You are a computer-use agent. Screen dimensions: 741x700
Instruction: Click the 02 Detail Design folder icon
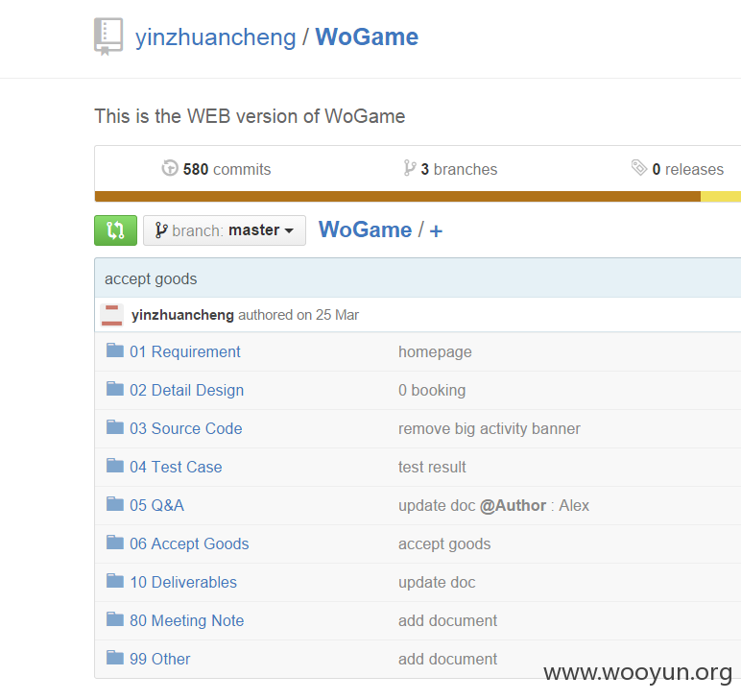[x=115, y=389]
